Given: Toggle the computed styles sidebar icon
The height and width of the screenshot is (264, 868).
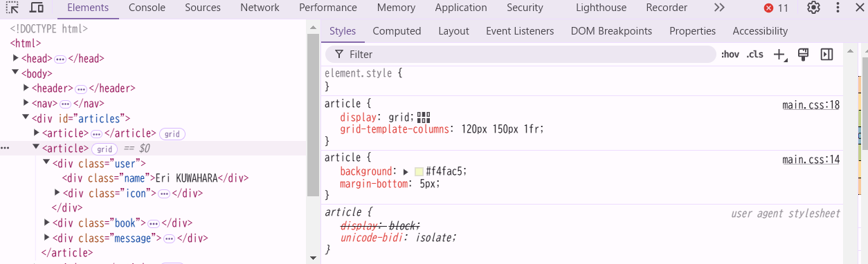Looking at the screenshot, I should point(826,54).
